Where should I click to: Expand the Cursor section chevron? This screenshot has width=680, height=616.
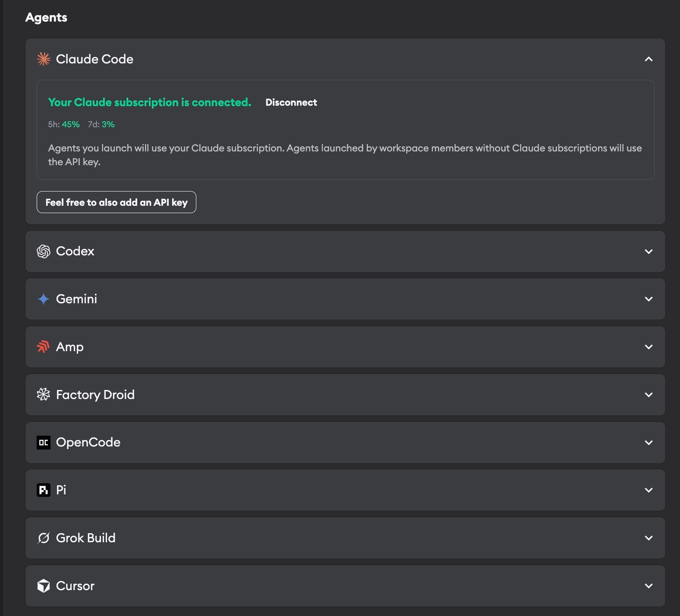pos(649,586)
